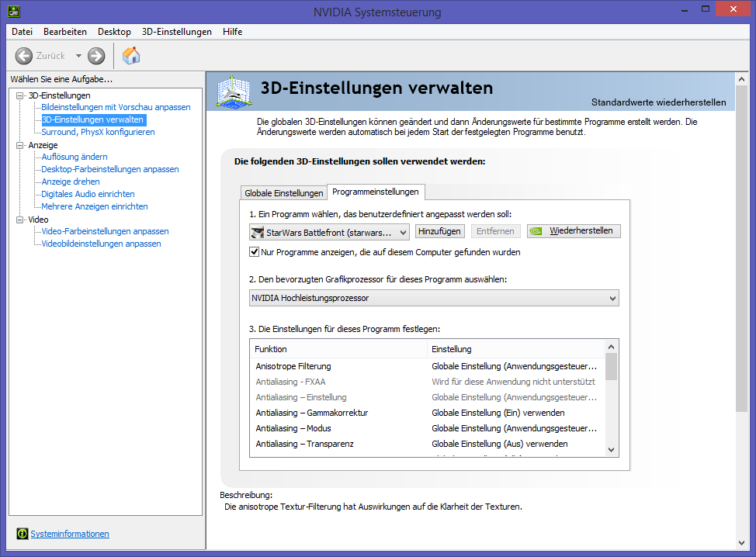Collapse the Anzeige tree node
This screenshot has width=756, height=557.
20,145
